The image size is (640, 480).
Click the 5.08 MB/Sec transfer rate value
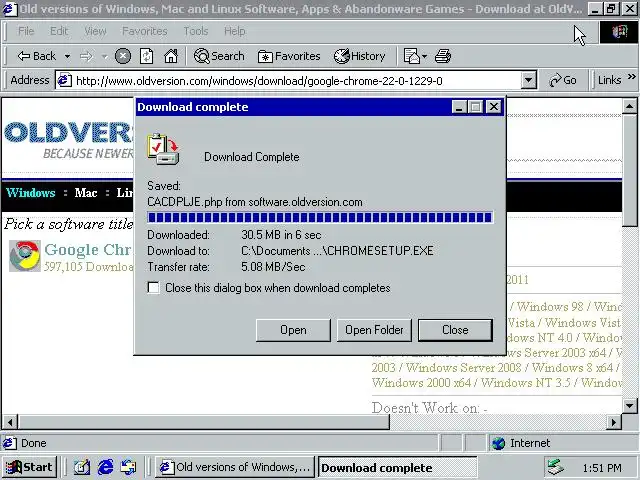pos(273,267)
